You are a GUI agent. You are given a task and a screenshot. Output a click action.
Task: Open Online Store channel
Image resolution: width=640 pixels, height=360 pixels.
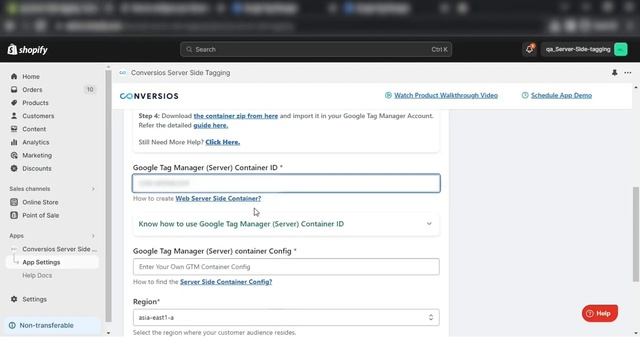40,202
